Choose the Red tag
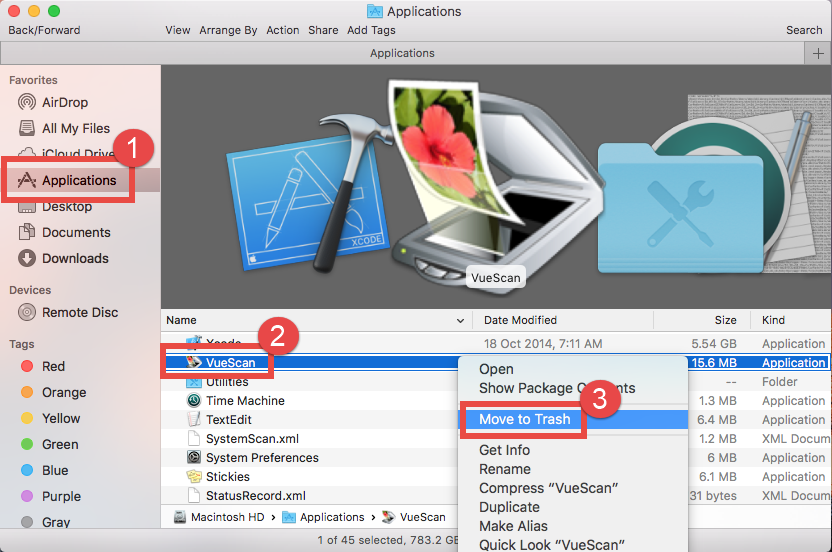 point(53,366)
